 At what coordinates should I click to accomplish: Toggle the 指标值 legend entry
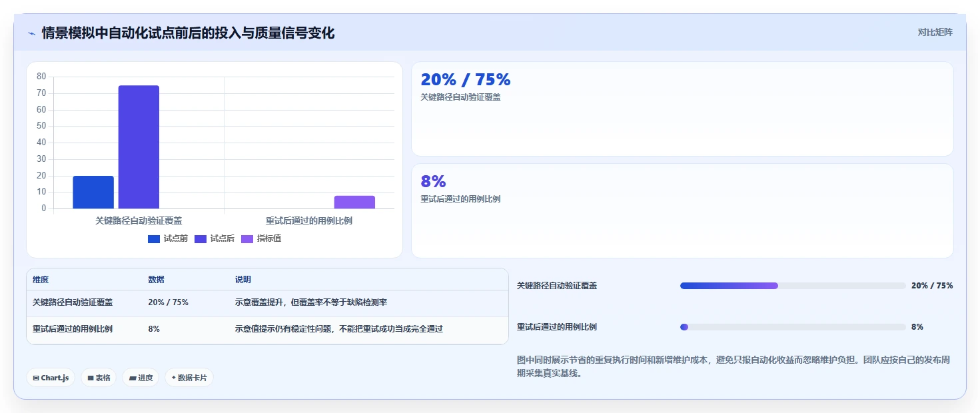tap(261, 238)
